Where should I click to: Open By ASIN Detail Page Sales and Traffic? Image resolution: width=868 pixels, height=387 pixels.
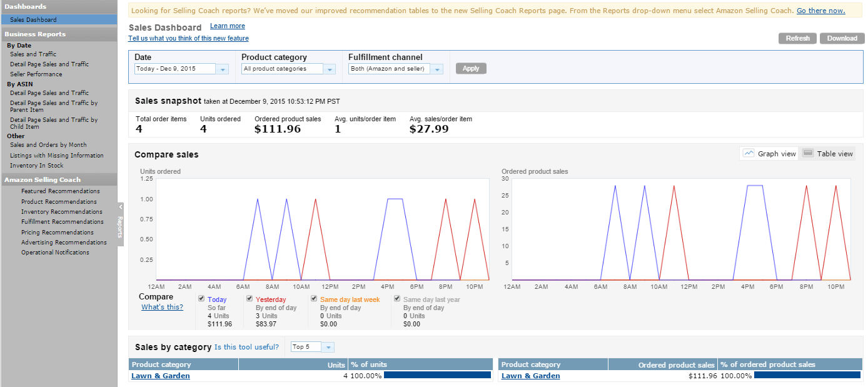49,93
